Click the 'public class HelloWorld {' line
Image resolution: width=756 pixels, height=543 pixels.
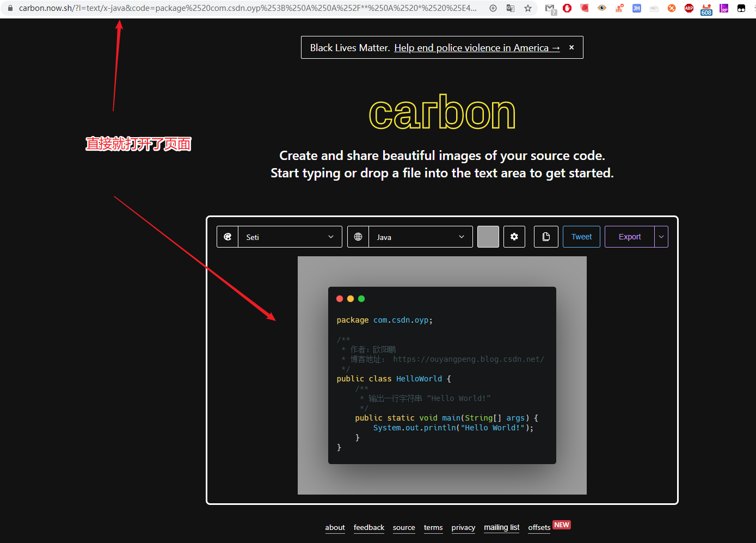[394, 379]
